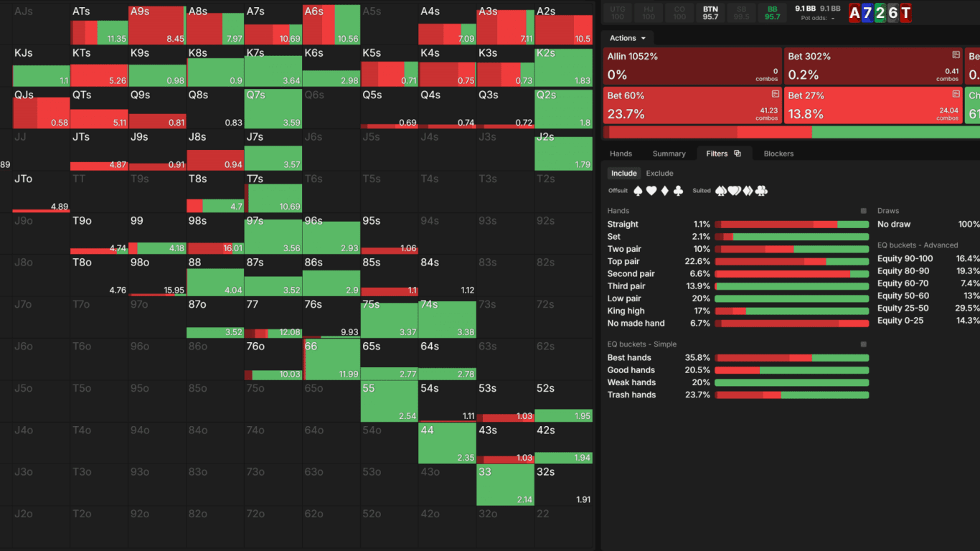
Task: Filter by Equity 90-100 bucket
Action: tap(928, 258)
